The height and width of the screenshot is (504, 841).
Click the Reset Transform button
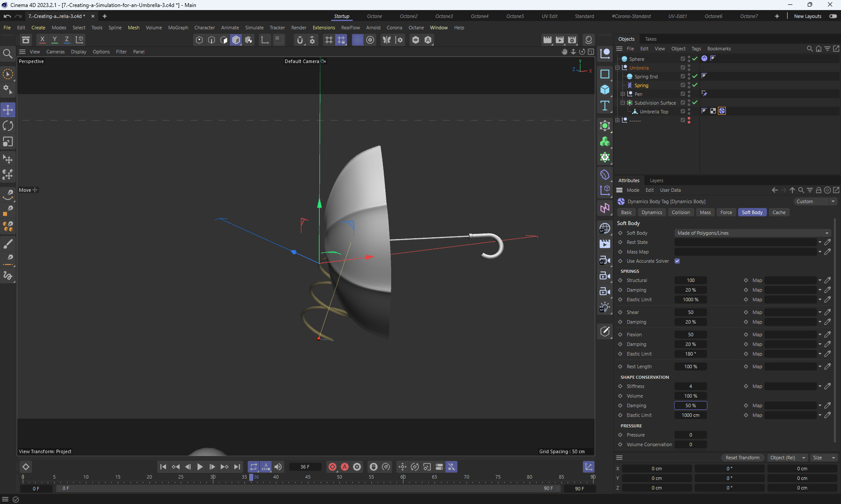pyautogui.click(x=742, y=458)
